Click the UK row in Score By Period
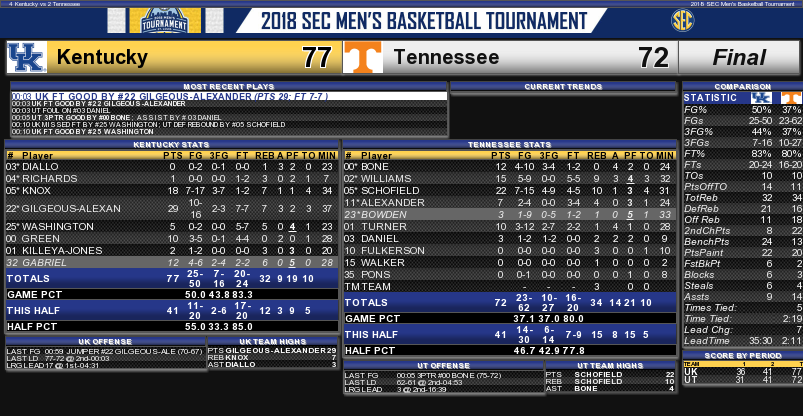The image size is (803, 416). click(743, 371)
